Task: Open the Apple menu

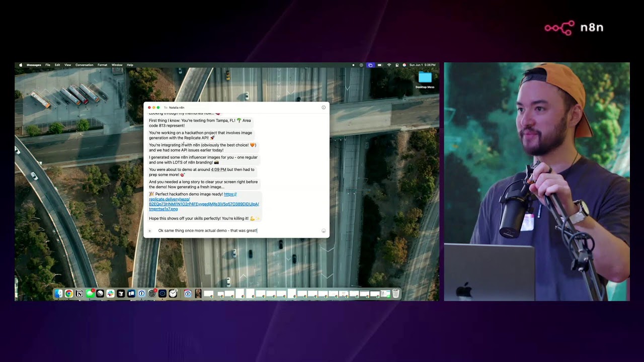Action: pyautogui.click(x=21, y=65)
